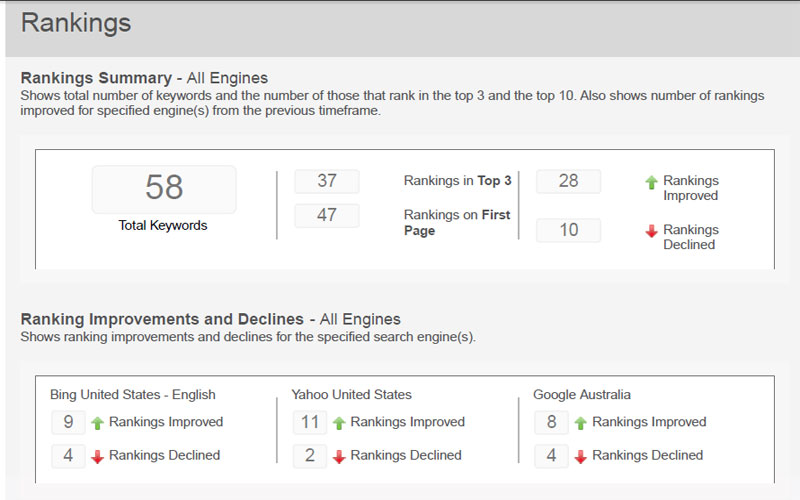Image resolution: width=800 pixels, height=500 pixels.
Task: Click the Bing United States - English heading
Action: coord(133,394)
